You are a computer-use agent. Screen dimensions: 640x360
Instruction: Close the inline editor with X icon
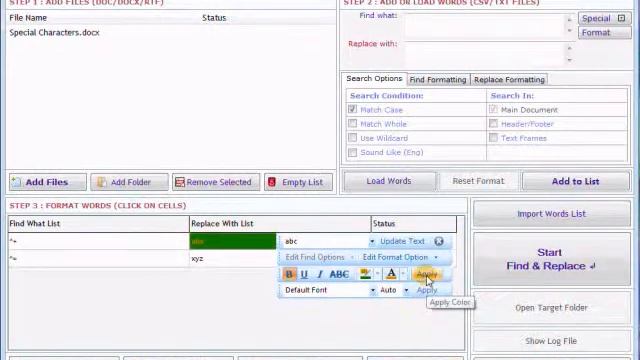[x=439, y=241]
